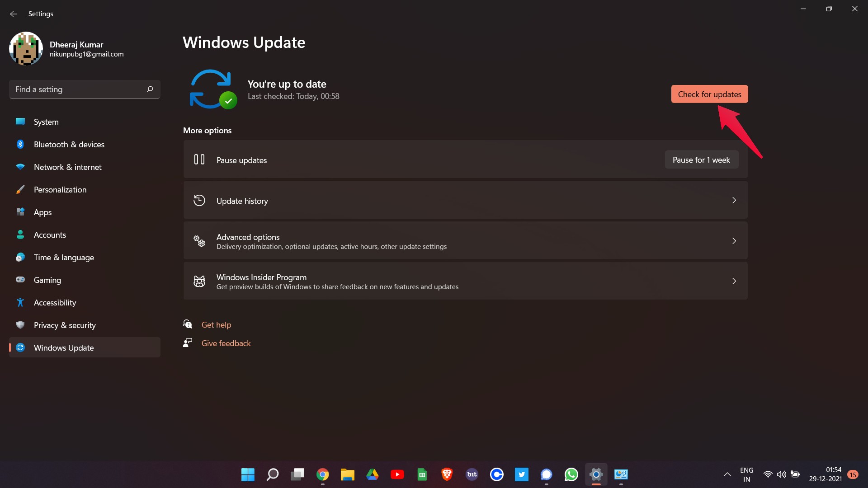
Task: Navigate to Bluetooth and devices
Action: click(69, 144)
